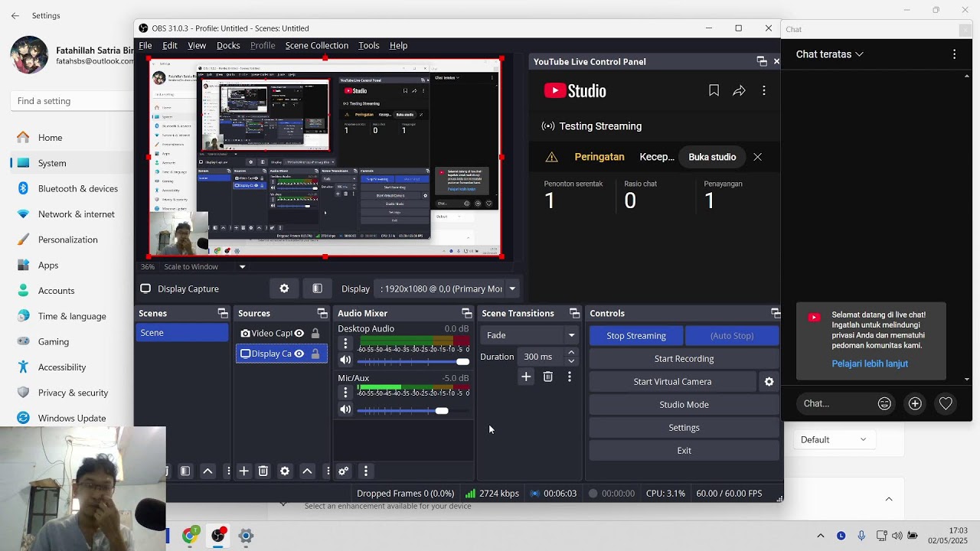Open virtual camera settings gear
Image resolution: width=980 pixels, height=551 pixels.
click(769, 382)
